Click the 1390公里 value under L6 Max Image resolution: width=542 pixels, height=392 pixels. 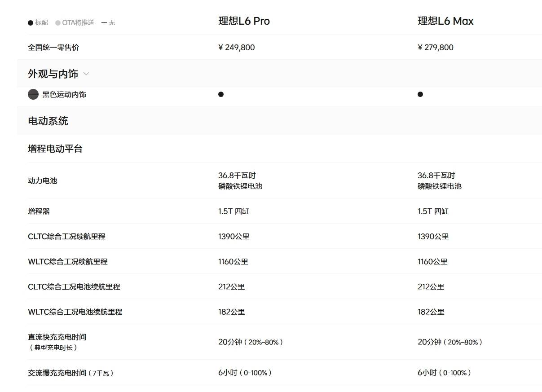coord(433,237)
